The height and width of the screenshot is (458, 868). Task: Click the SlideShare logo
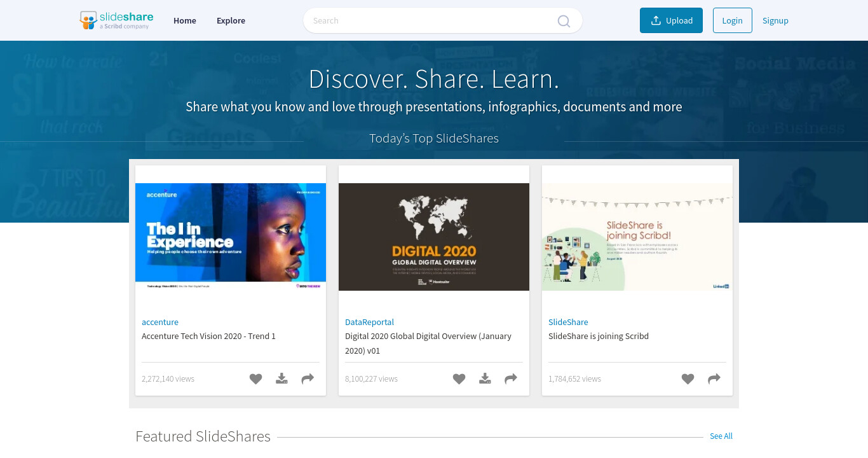tap(116, 20)
